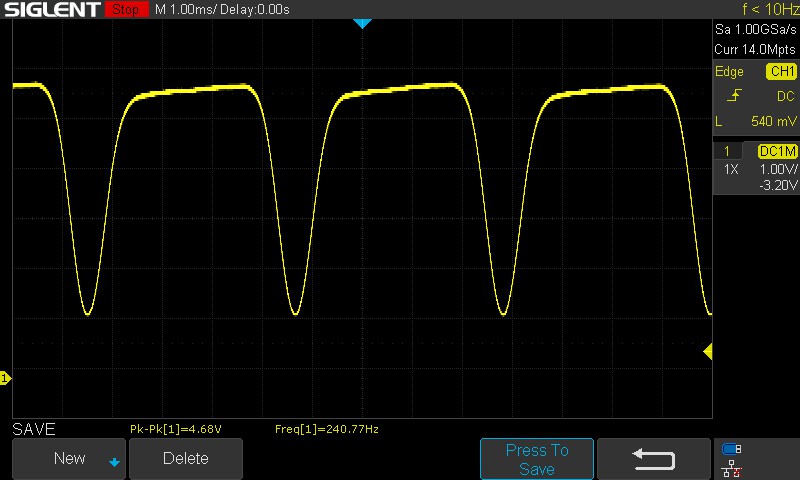Click the LAN network status icon
The image size is (800, 480).
coord(732,467)
